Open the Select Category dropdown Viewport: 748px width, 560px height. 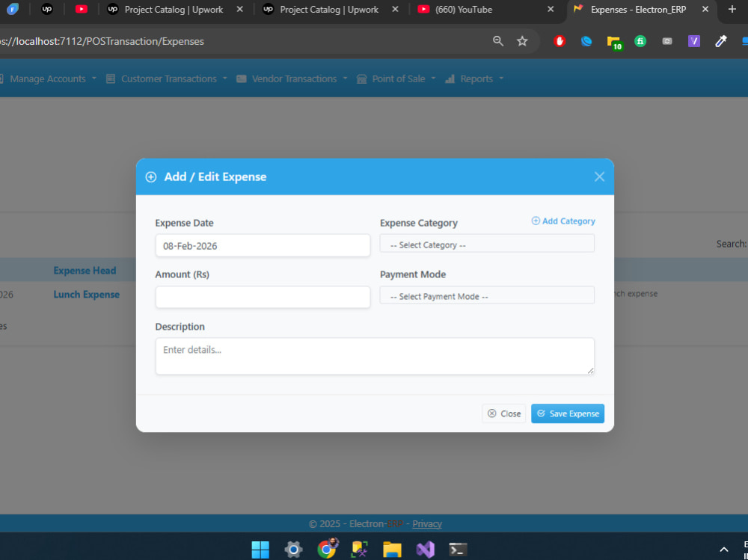click(487, 244)
